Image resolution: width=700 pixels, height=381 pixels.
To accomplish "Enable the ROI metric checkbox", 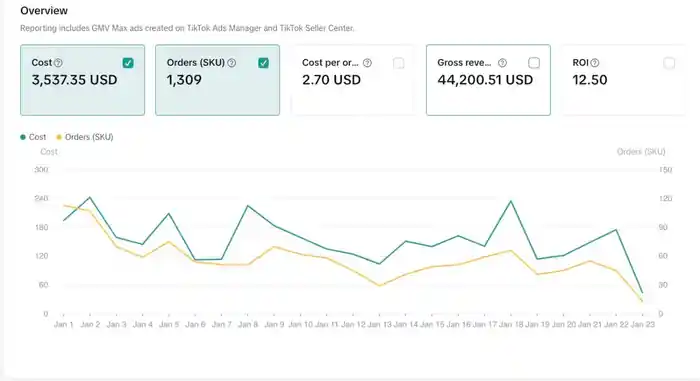I will [669, 63].
